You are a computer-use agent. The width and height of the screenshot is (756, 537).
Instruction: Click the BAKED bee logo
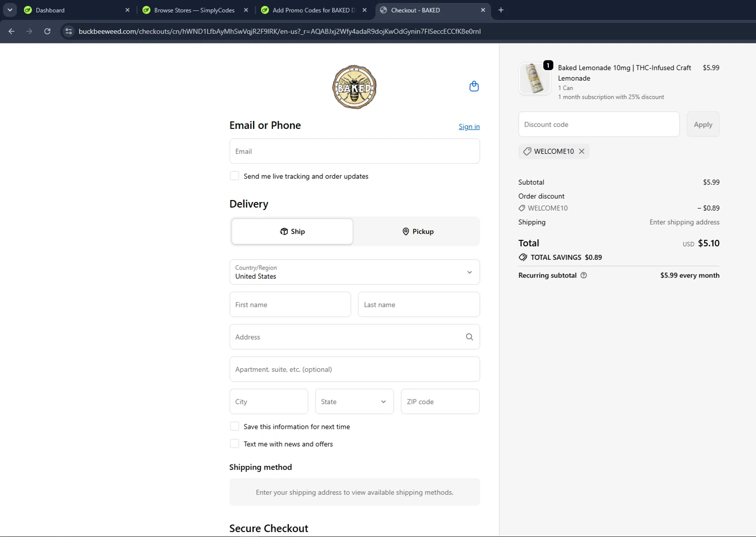click(x=354, y=87)
